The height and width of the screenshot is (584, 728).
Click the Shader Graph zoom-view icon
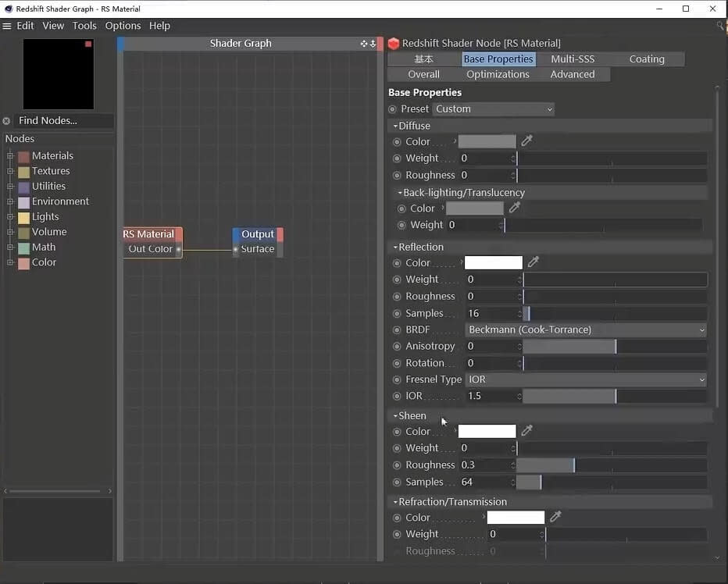(373, 44)
